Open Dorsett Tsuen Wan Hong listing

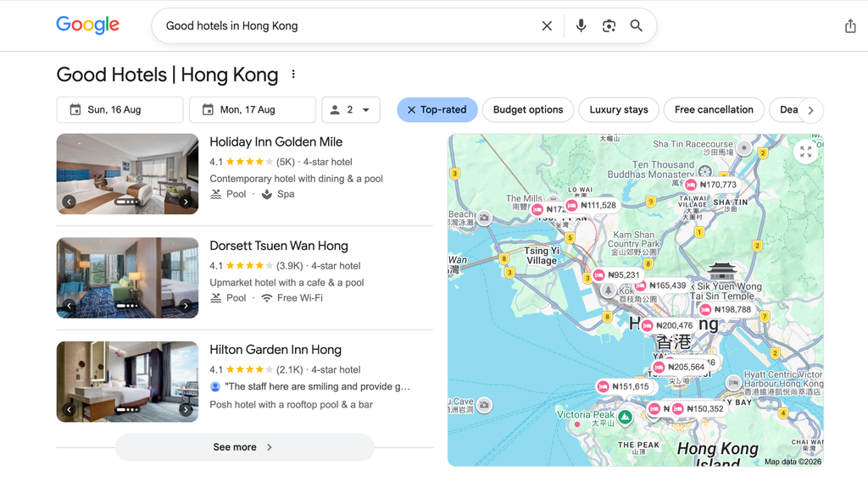click(278, 246)
